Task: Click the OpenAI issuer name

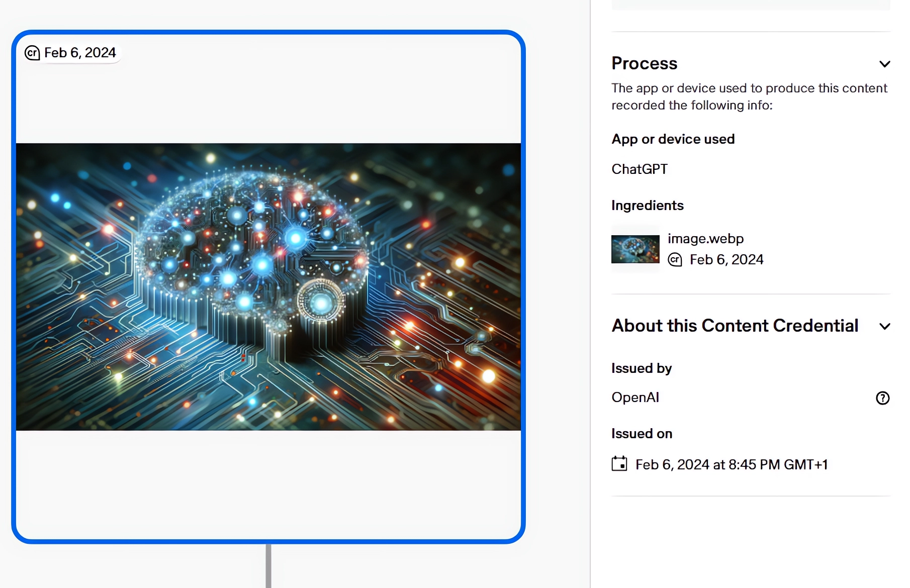Action: [x=635, y=398]
